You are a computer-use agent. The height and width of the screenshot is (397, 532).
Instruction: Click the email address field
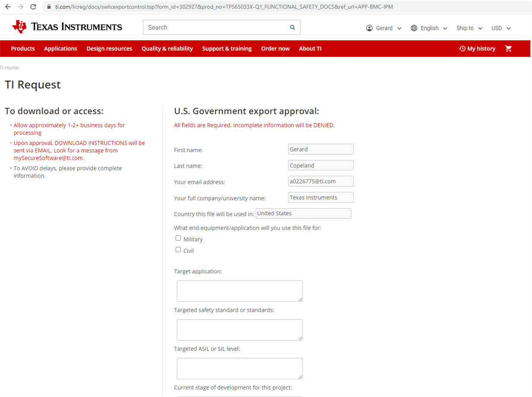320,181
